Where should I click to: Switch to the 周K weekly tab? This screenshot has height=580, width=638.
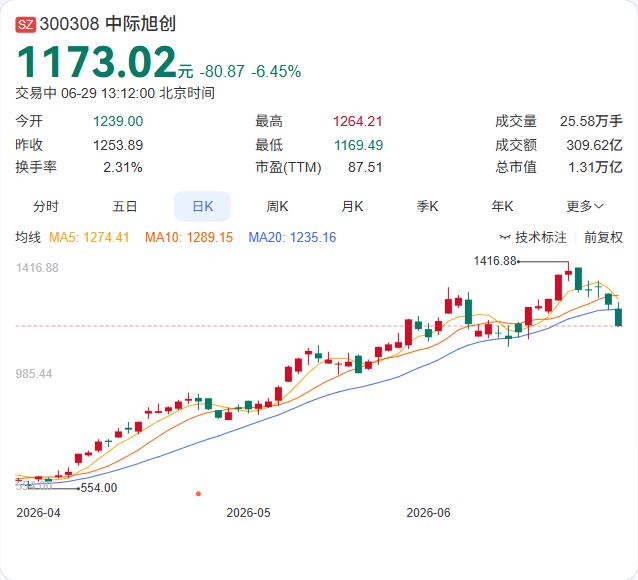277,206
